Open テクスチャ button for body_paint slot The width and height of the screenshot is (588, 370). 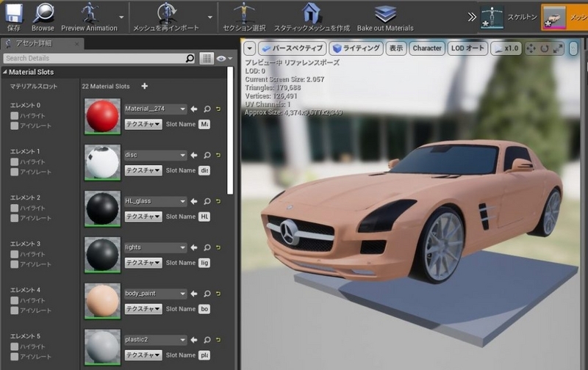coord(143,309)
